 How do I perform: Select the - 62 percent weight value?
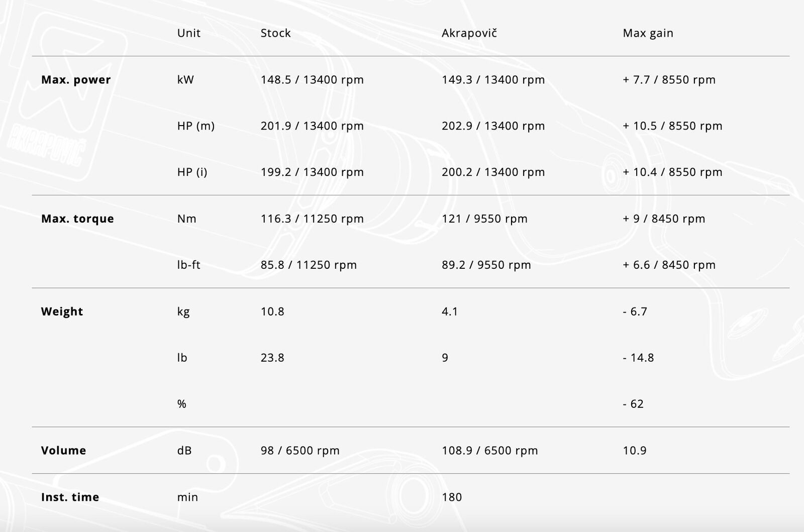coord(633,404)
